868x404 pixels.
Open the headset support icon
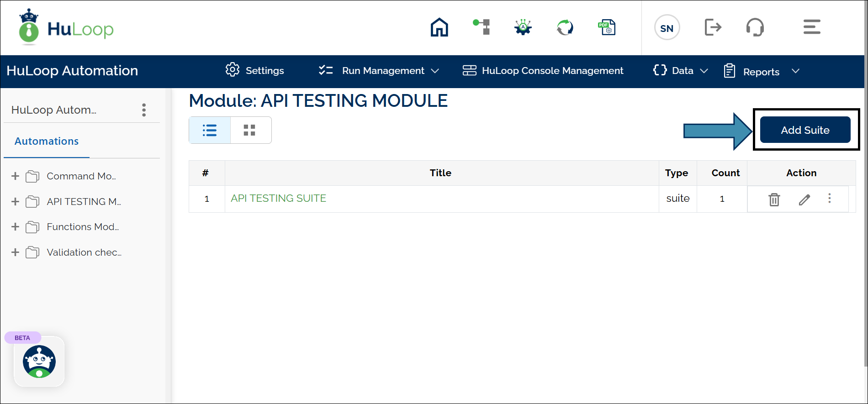coord(755,27)
